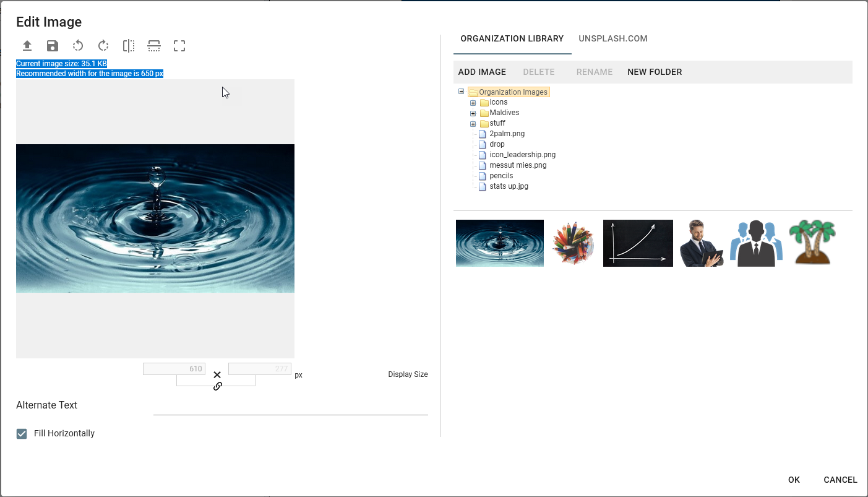This screenshot has height=497, width=868.
Task: Click the New Folder button
Action: [x=654, y=72]
